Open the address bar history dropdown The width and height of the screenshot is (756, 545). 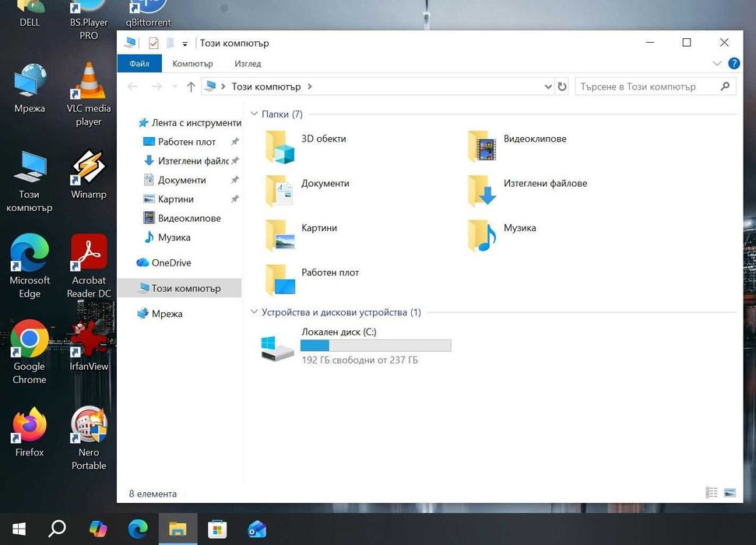548,87
